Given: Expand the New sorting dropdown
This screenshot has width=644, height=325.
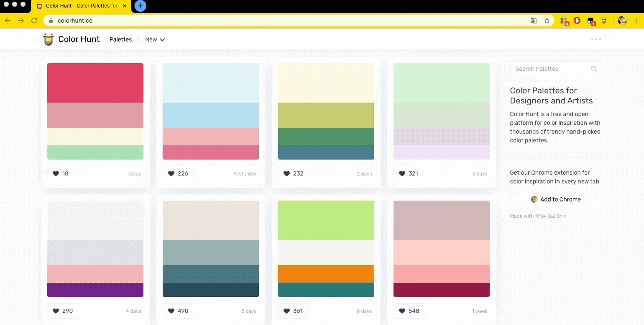Looking at the screenshot, I should pyautogui.click(x=155, y=39).
